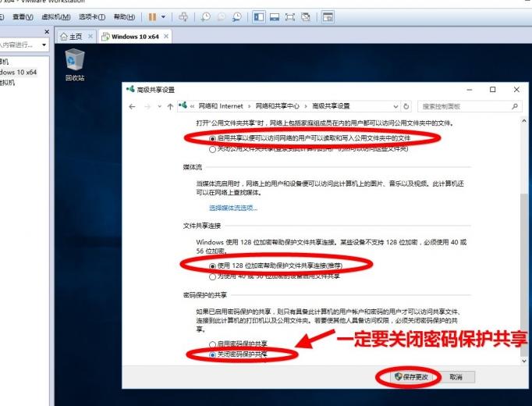Click the settings window scrollbar down arrow
The height and width of the screenshot is (406, 532).
point(524,361)
